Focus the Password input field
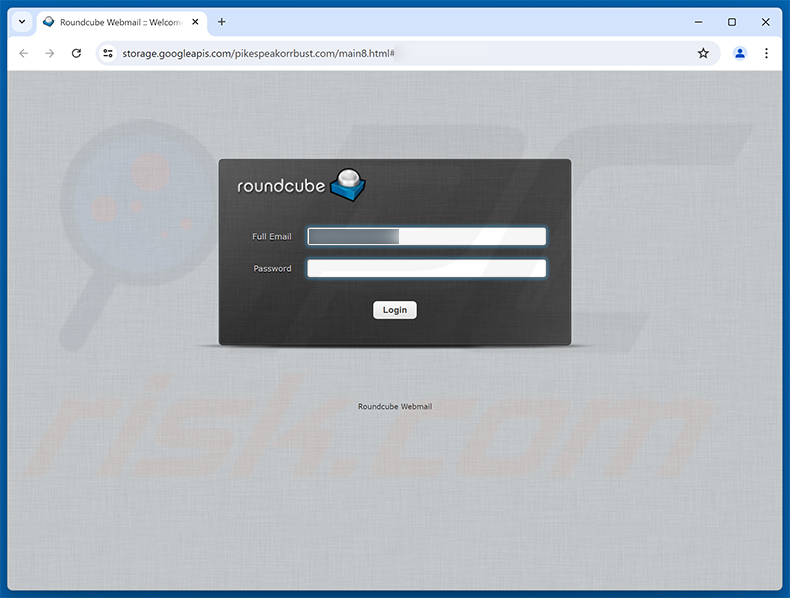Image resolution: width=790 pixels, height=598 pixels. [x=426, y=269]
